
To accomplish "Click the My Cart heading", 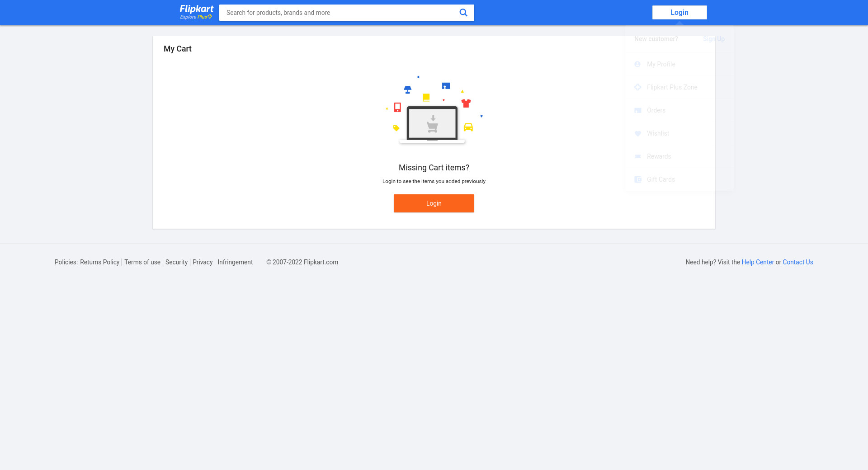I will [x=178, y=49].
